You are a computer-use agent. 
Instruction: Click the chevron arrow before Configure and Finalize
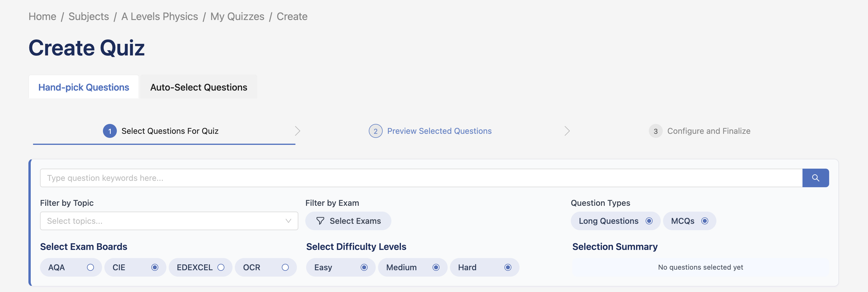[566, 131]
